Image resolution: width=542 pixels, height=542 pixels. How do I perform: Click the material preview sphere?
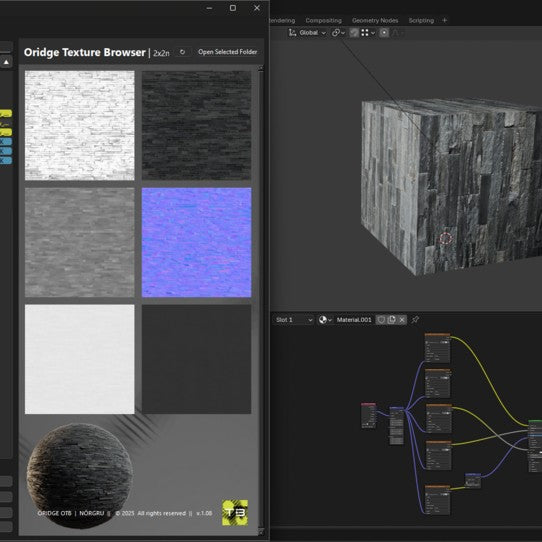pos(80,475)
